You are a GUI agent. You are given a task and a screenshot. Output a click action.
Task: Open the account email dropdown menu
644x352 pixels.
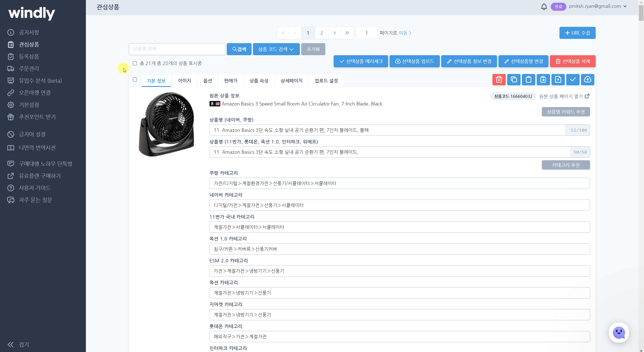pos(597,6)
